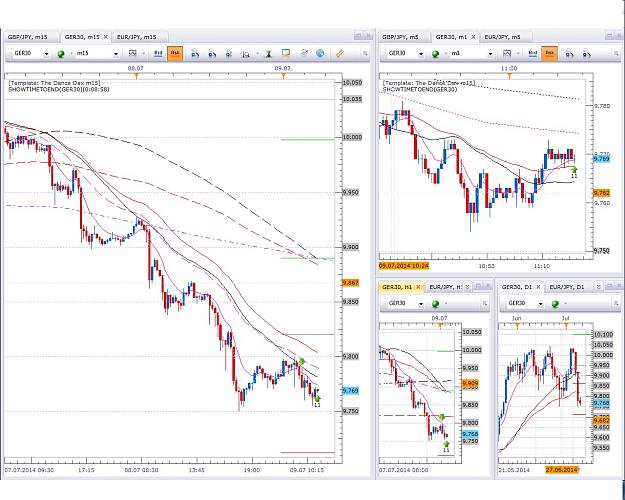Click 27.06.2014 orange date label on D1 chart
Image resolution: width=625 pixels, height=500 pixels.
(562, 470)
